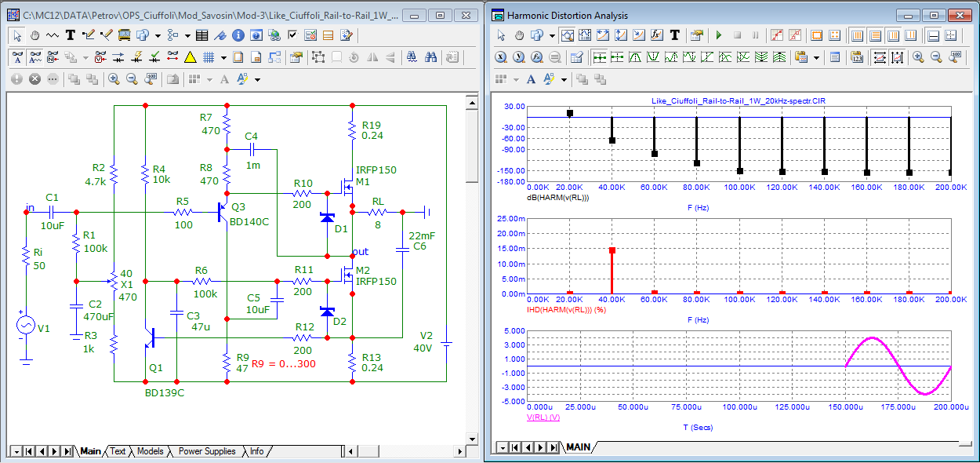Switch to the Models tab
This screenshot has height=463, width=980.
pyautogui.click(x=150, y=451)
